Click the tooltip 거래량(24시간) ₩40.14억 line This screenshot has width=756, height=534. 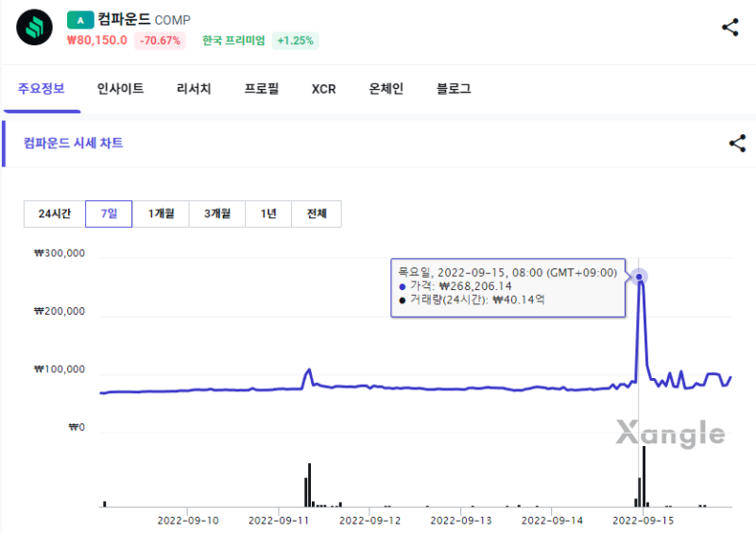coord(472,300)
